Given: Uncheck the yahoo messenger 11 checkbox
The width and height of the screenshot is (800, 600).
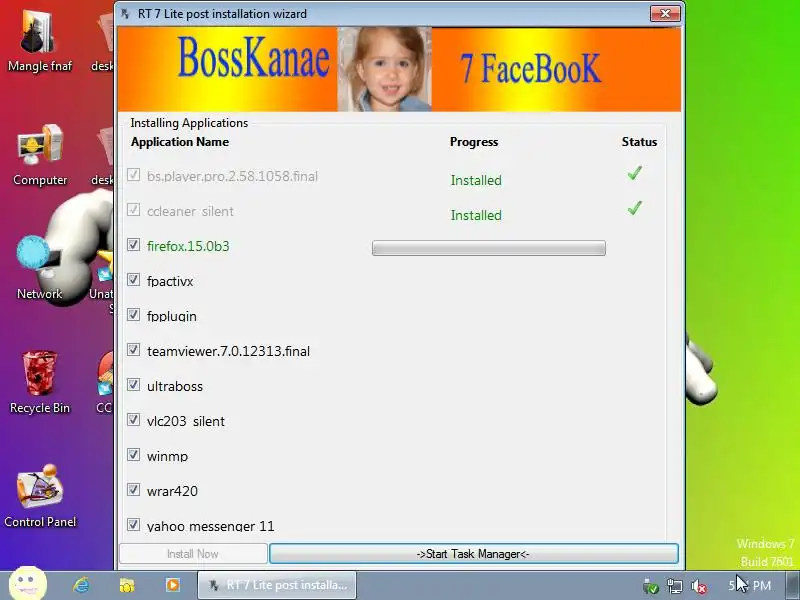Looking at the screenshot, I should [134, 524].
